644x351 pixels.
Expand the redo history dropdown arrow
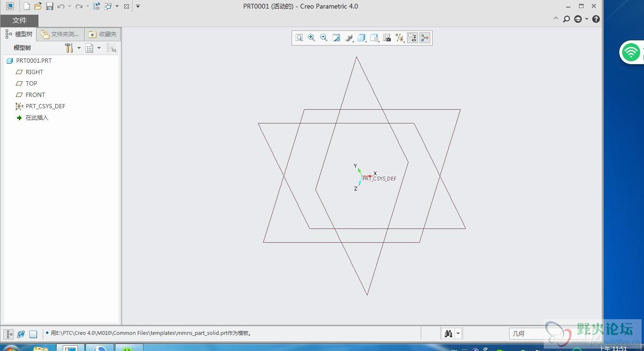(x=87, y=6)
